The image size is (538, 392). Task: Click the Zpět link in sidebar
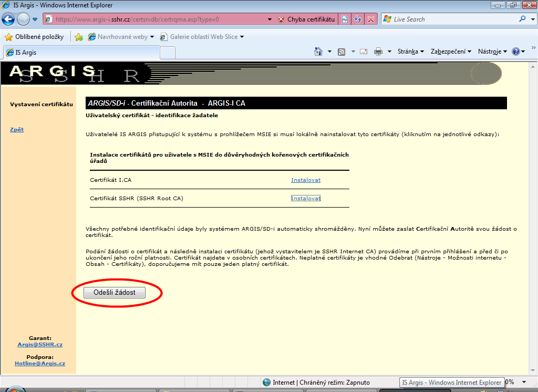[x=17, y=129]
